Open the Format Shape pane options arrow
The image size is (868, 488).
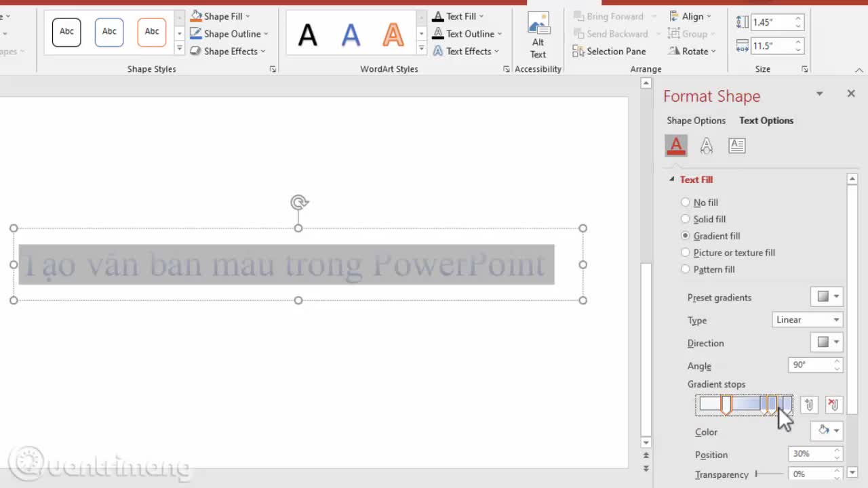tap(819, 94)
